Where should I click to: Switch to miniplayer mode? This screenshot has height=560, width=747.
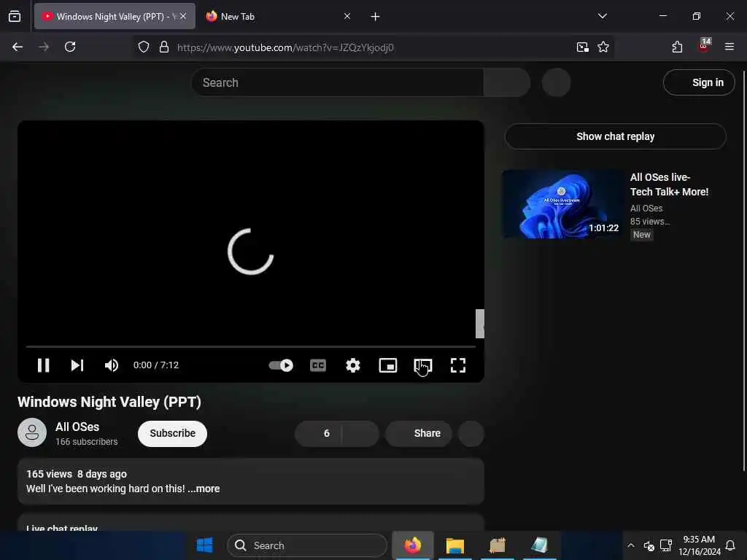pyautogui.click(x=388, y=365)
